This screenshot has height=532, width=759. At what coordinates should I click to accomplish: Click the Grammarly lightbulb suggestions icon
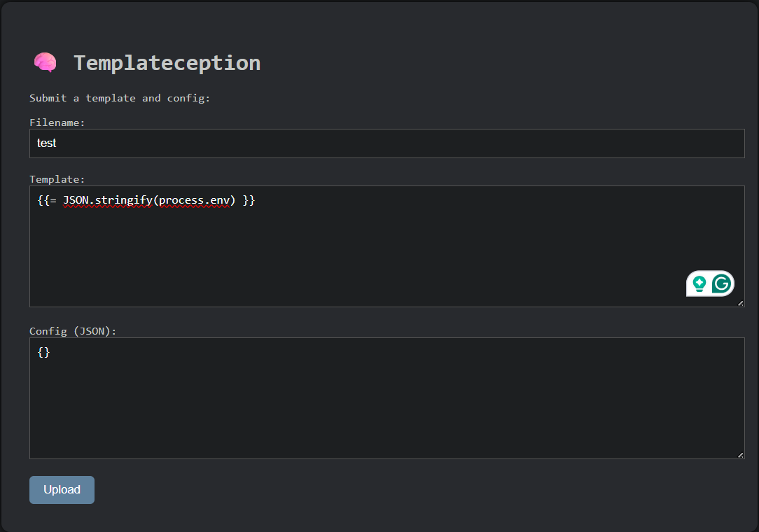tap(699, 283)
